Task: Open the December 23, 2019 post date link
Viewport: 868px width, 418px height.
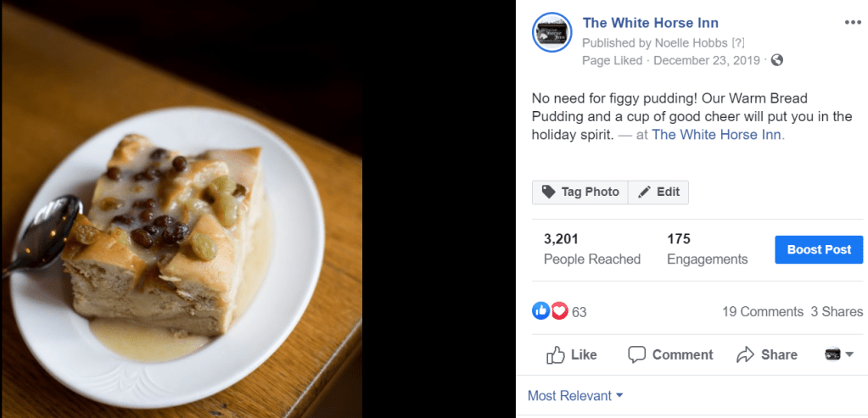Action: [708, 60]
